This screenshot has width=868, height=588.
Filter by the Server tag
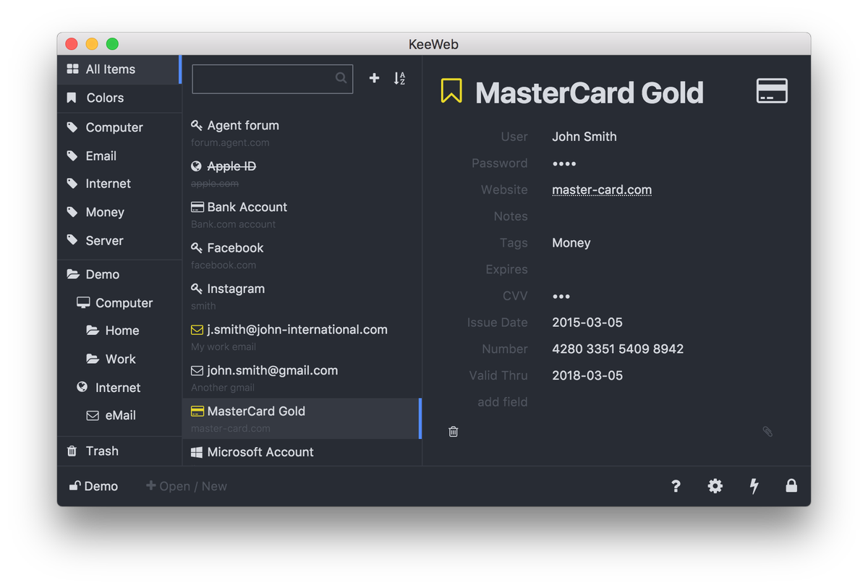tap(119, 241)
